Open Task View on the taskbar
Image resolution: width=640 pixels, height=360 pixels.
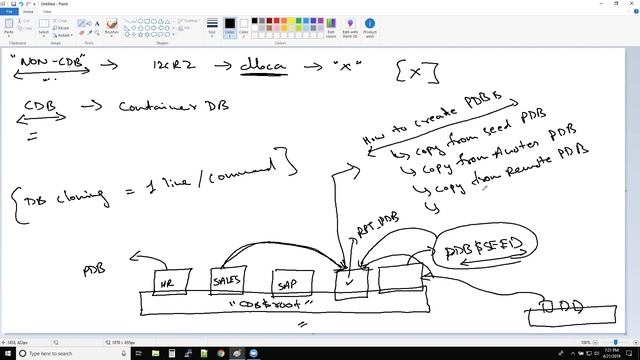[138, 353]
